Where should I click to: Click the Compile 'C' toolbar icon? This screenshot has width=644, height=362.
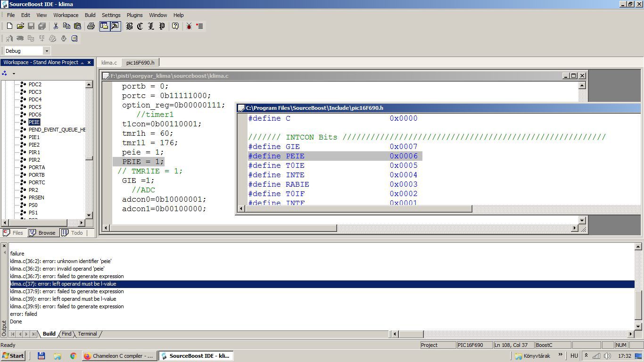tap(140, 26)
